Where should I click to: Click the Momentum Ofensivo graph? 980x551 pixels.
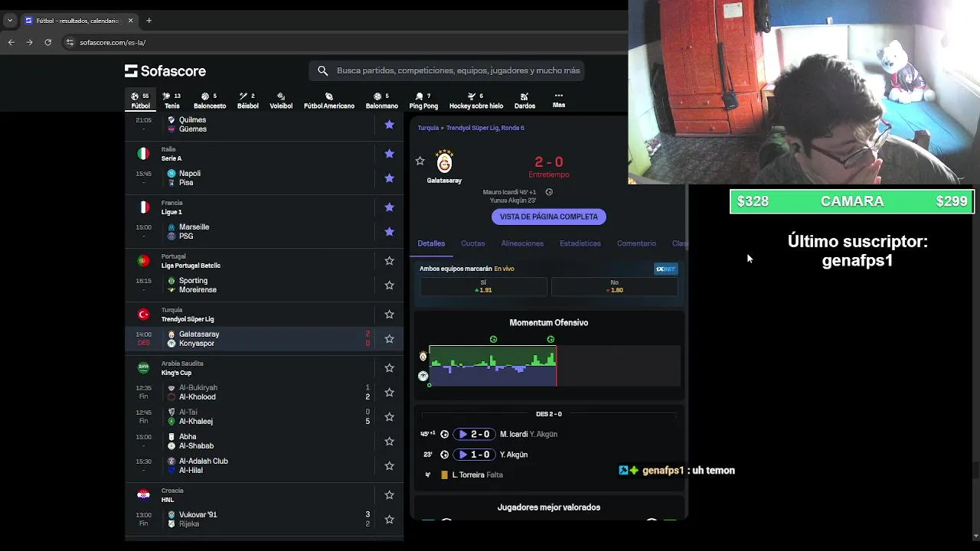pyautogui.click(x=554, y=366)
